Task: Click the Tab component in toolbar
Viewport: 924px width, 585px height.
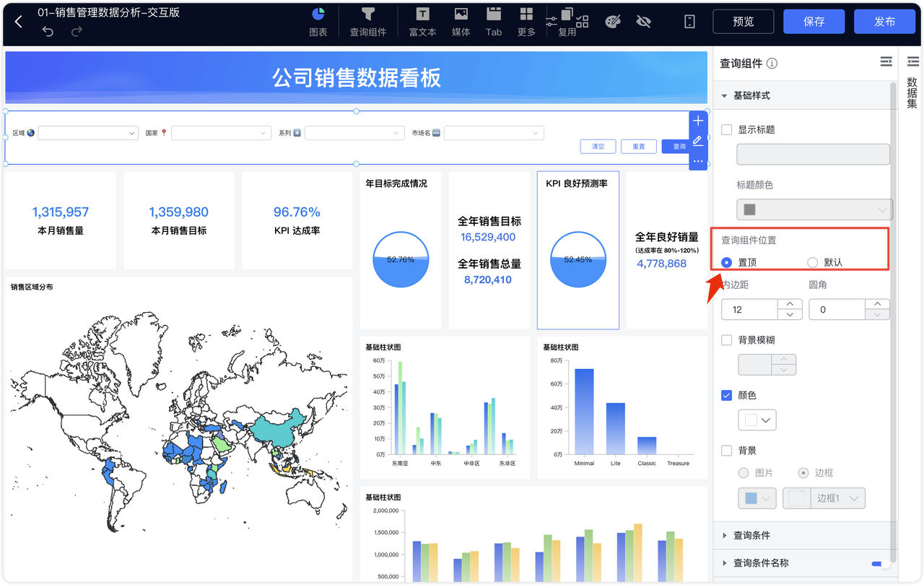Action: (493, 21)
